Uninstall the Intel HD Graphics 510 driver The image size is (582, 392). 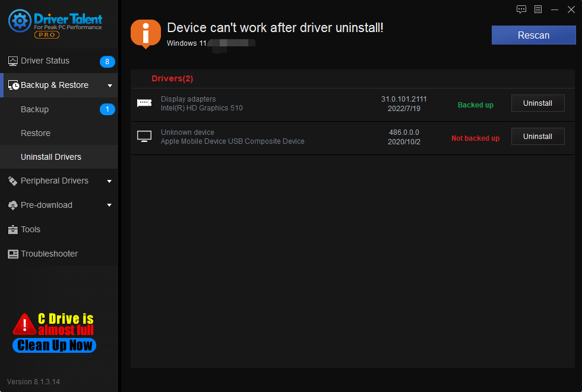(538, 103)
